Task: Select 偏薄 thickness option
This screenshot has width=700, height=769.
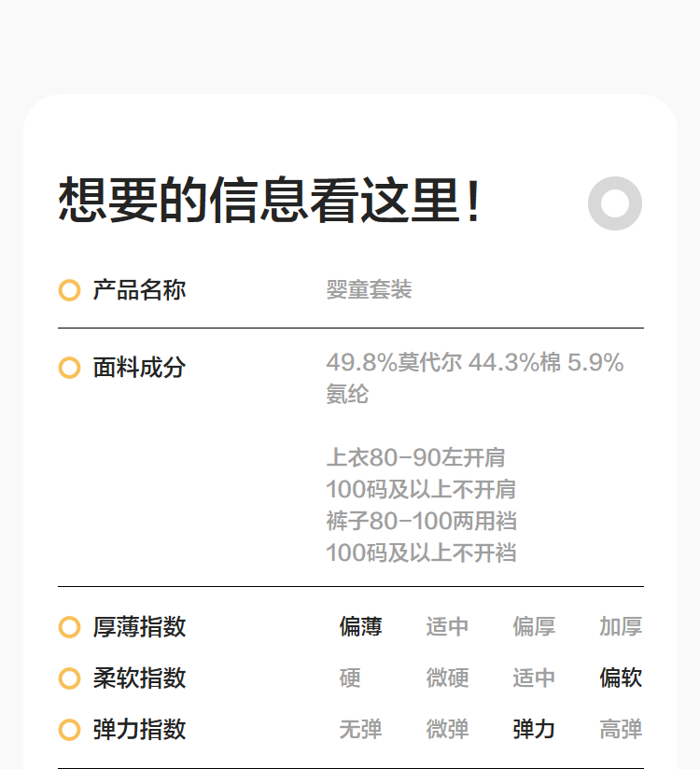Action: [x=360, y=627]
